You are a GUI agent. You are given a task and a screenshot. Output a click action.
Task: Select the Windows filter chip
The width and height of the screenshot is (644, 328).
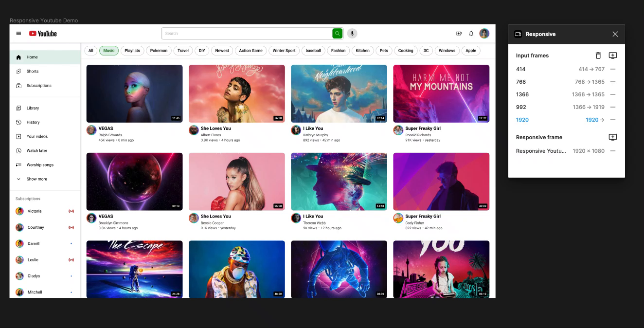click(x=447, y=51)
